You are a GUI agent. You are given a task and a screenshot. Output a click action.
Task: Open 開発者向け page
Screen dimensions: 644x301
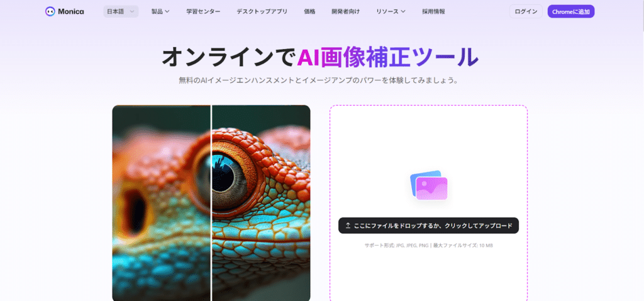click(345, 11)
